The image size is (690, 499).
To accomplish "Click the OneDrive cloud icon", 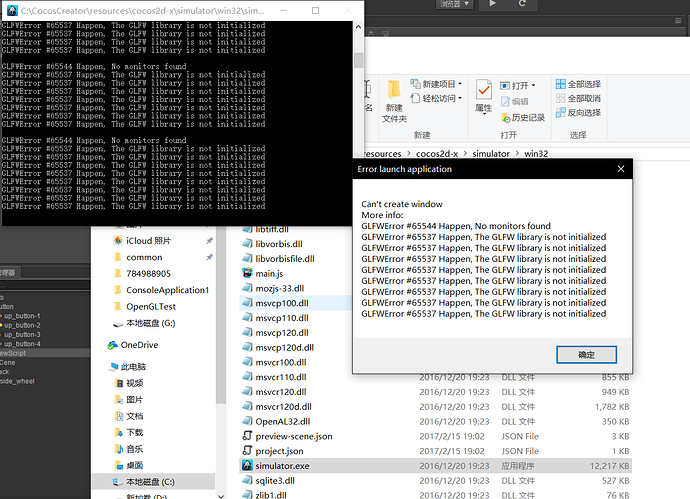I will pyautogui.click(x=113, y=345).
